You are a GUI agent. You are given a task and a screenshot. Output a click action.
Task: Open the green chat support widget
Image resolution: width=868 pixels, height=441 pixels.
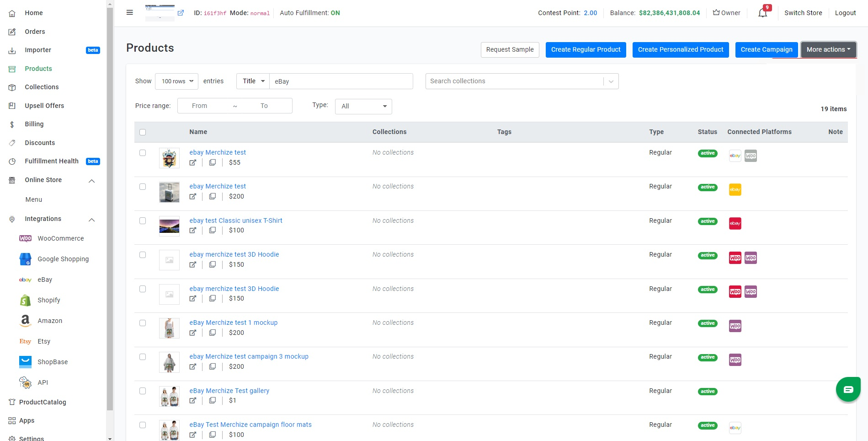[848, 389]
